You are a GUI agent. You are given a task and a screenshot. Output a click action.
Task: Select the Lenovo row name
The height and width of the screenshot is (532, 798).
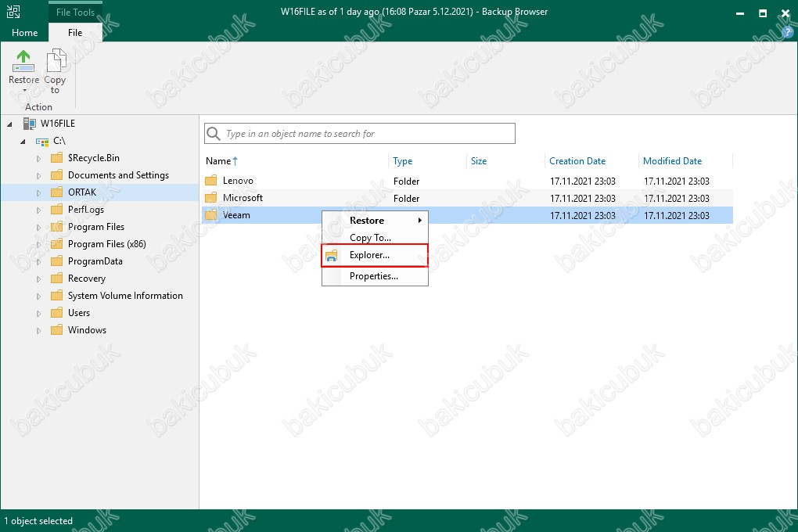pyautogui.click(x=238, y=181)
